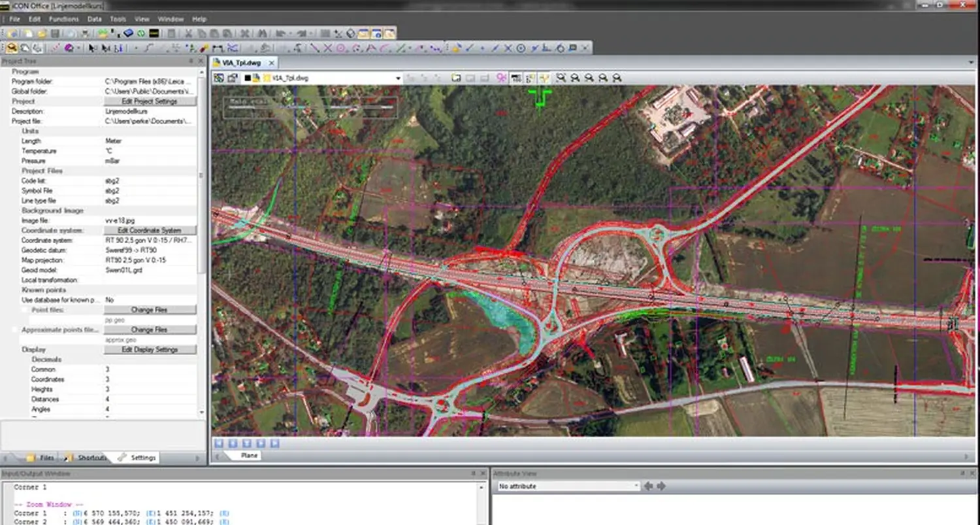Select the arrow pointer selection tool
Image resolution: width=980 pixels, height=525 pixels.
click(92, 48)
